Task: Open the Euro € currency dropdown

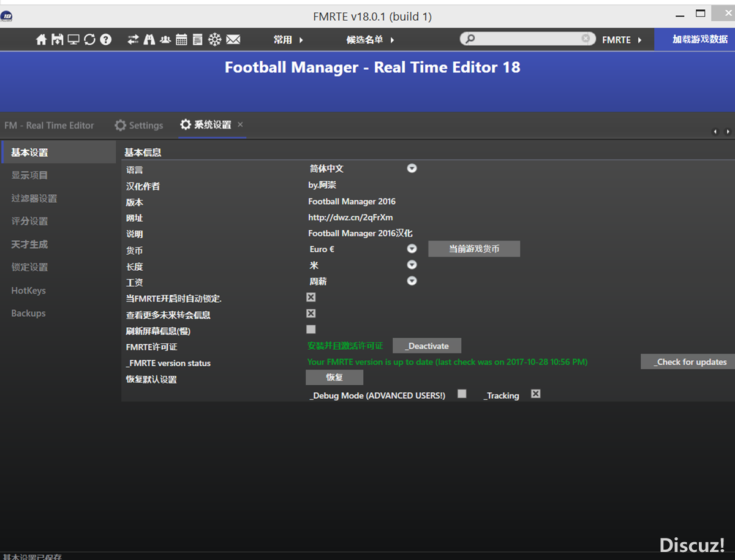Action: [x=412, y=249]
